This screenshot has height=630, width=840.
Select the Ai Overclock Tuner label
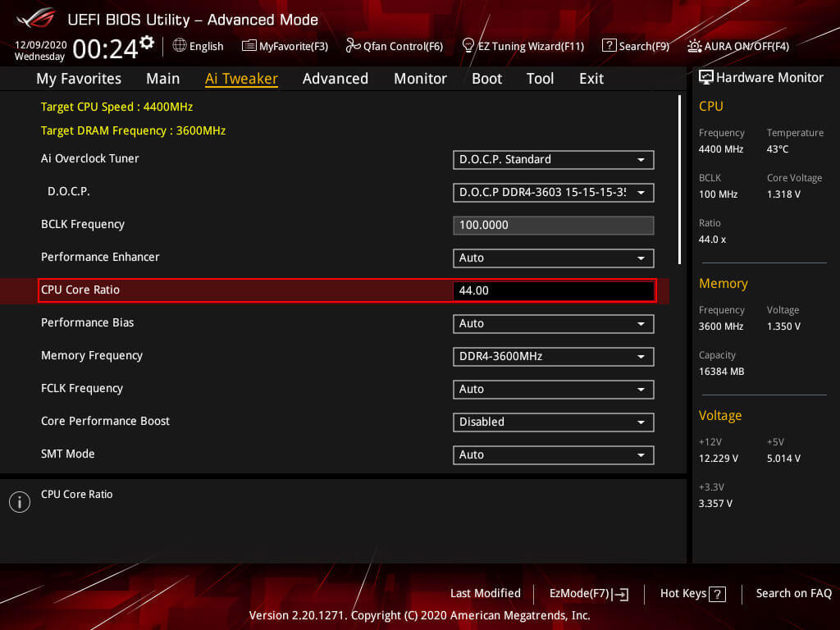point(90,158)
